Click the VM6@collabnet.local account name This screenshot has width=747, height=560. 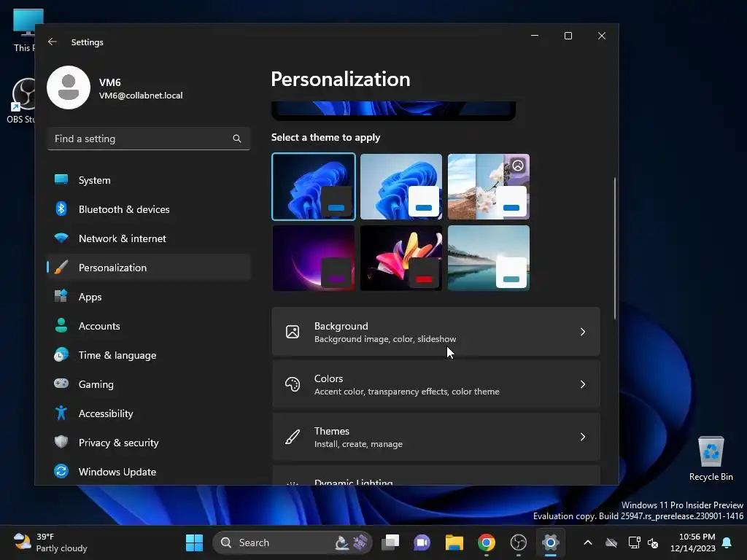(x=141, y=96)
